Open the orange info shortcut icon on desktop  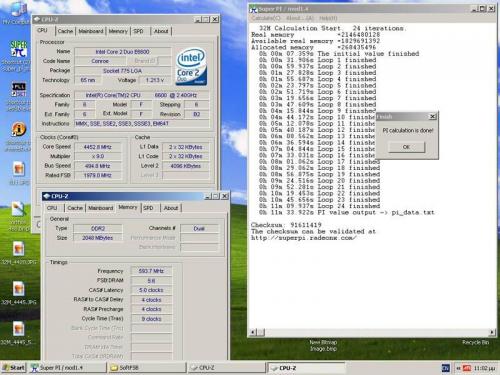pyautogui.click(x=19, y=129)
